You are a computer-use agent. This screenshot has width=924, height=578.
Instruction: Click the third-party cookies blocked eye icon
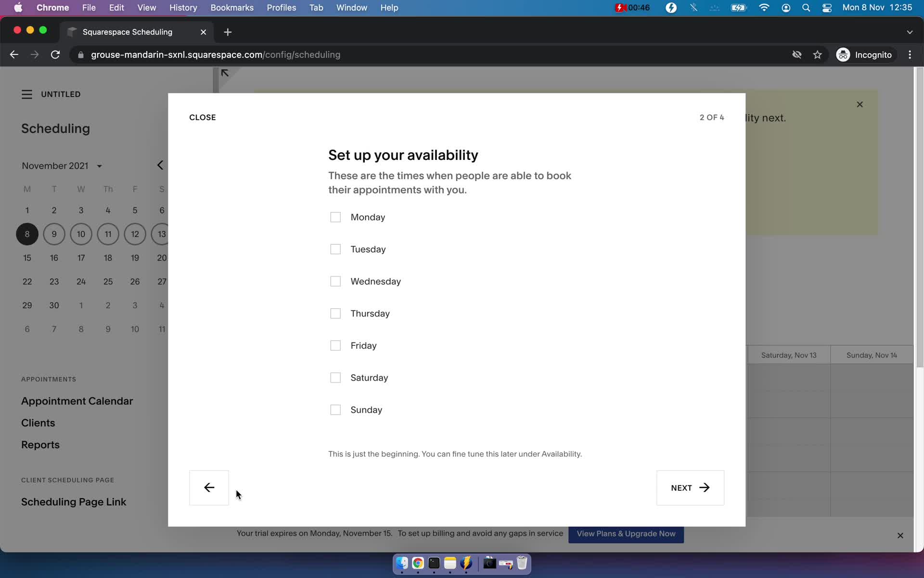click(x=797, y=55)
